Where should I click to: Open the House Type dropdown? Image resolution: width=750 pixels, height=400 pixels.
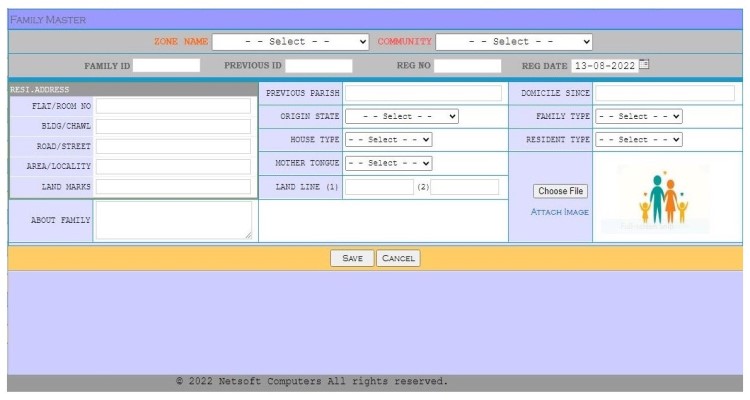coord(389,140)
